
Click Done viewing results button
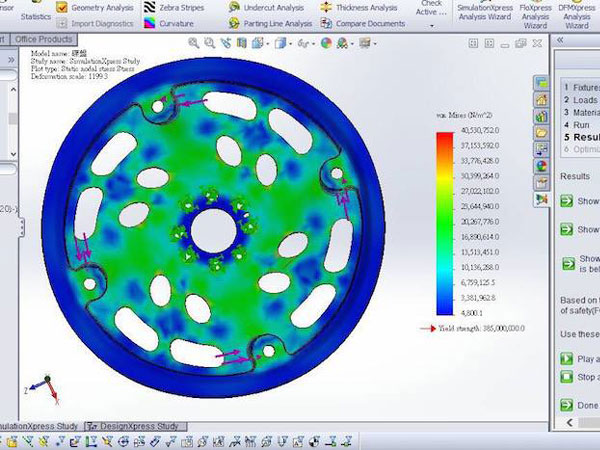(x=568, y=406)
